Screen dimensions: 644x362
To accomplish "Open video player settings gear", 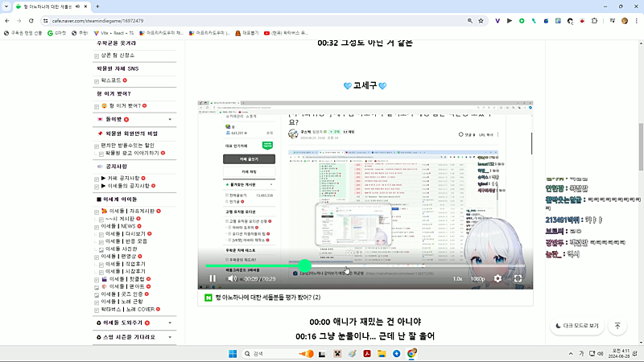I will point(497,278).
